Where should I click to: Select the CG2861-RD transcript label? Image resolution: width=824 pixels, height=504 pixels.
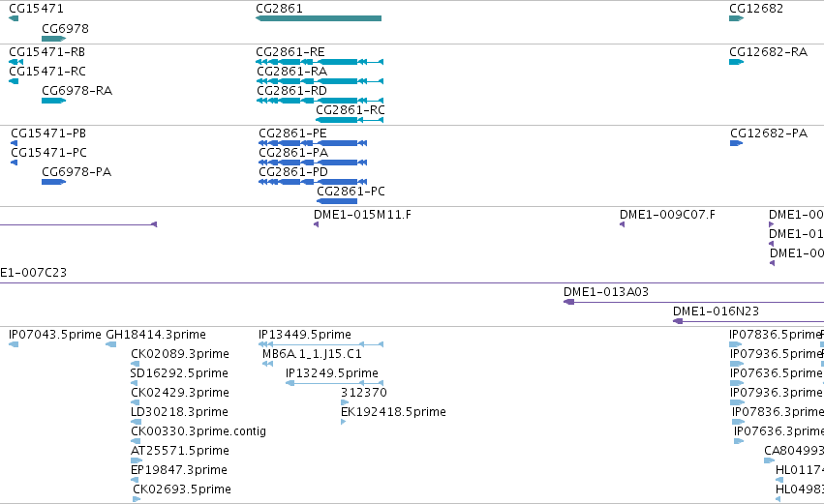coord(291,91)
